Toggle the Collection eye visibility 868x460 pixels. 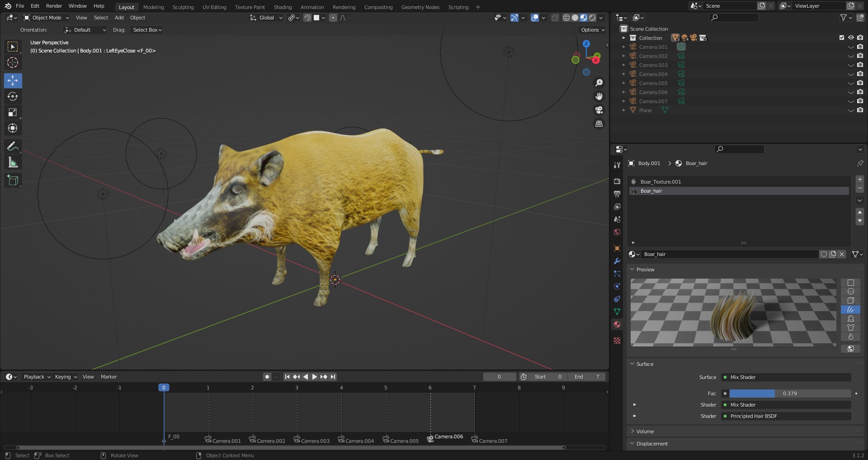point(851,38)
